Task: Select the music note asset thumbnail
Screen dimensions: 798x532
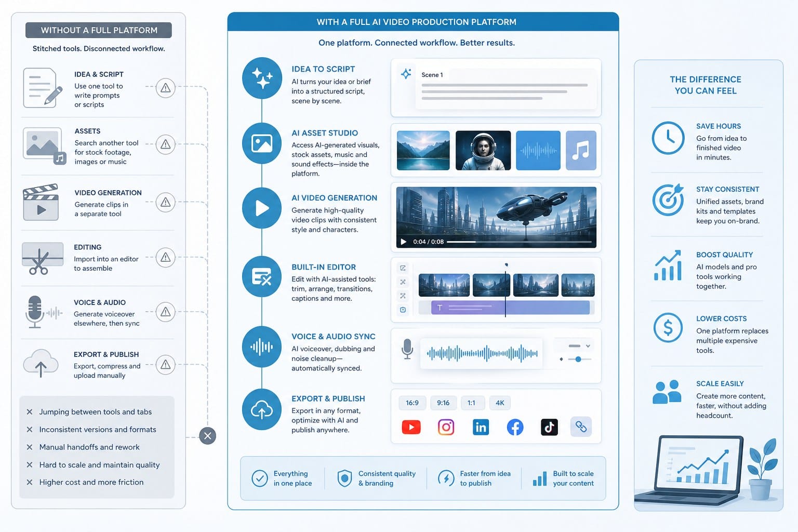Action: (x=581, y=151)
